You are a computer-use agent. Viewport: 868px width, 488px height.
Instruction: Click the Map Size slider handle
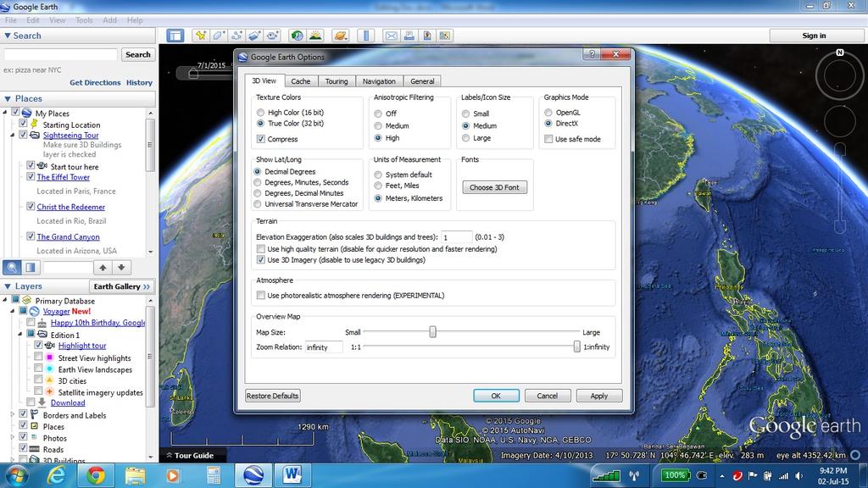432,332
